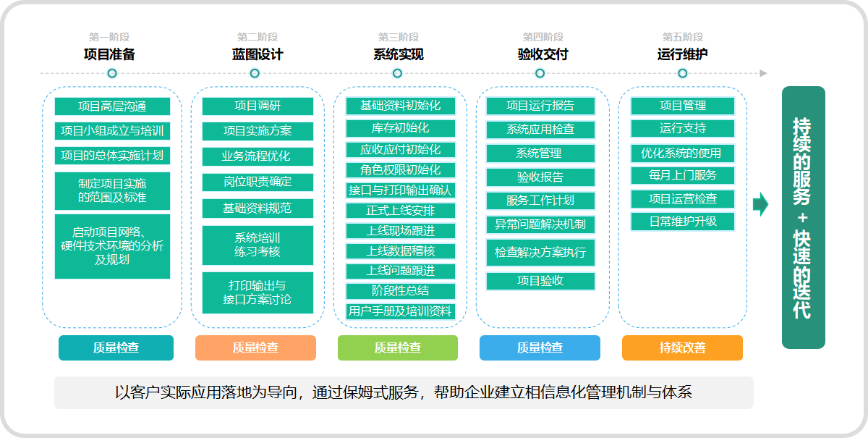Image resolution: width=868 pixels, height=438 pixels.
Task: Click the 用户手册及培训资料 box
Action: click(401, 311)
